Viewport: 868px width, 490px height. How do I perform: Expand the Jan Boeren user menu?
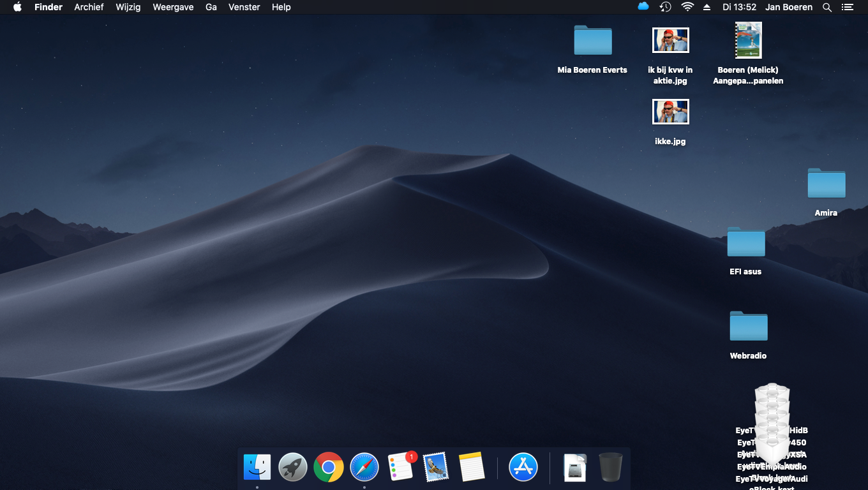click(789, 7)
